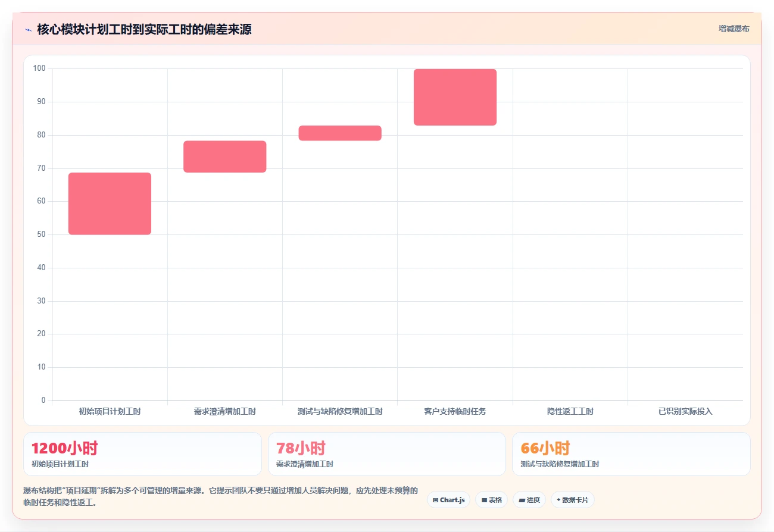This screenshot has height=532, width=774.
Task: Click the description paragraph starting with 瀑布结构
Action: tap(220, 497)
